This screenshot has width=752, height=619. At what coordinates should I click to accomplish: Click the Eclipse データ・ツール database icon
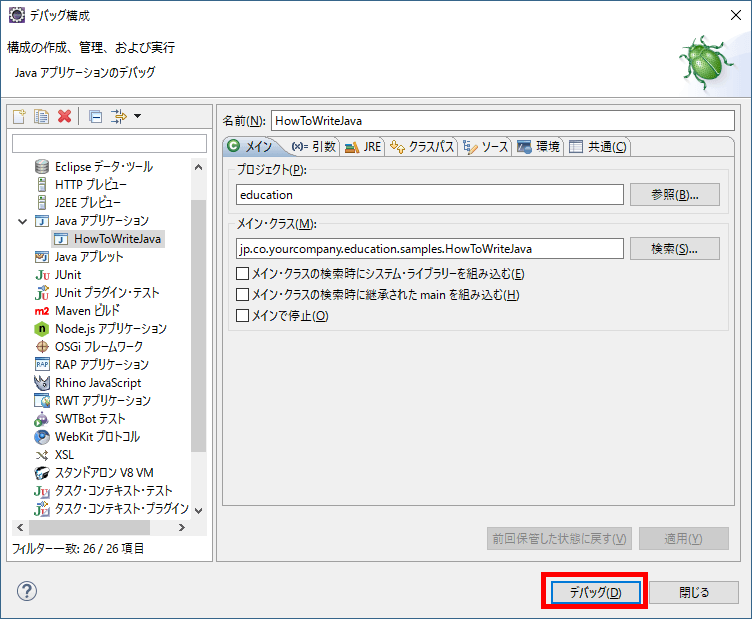pyautogui.click(x=42, y=167)
